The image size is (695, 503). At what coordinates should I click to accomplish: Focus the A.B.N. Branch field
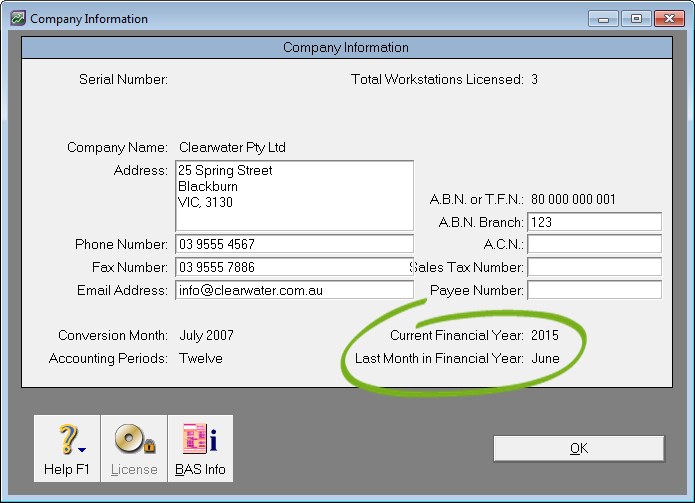594,222
